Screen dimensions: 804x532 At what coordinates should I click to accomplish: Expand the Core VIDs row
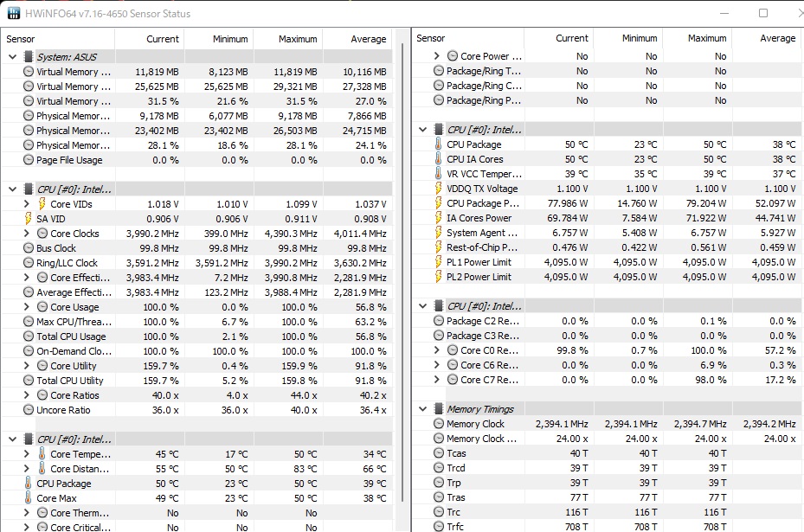point(27,204)
